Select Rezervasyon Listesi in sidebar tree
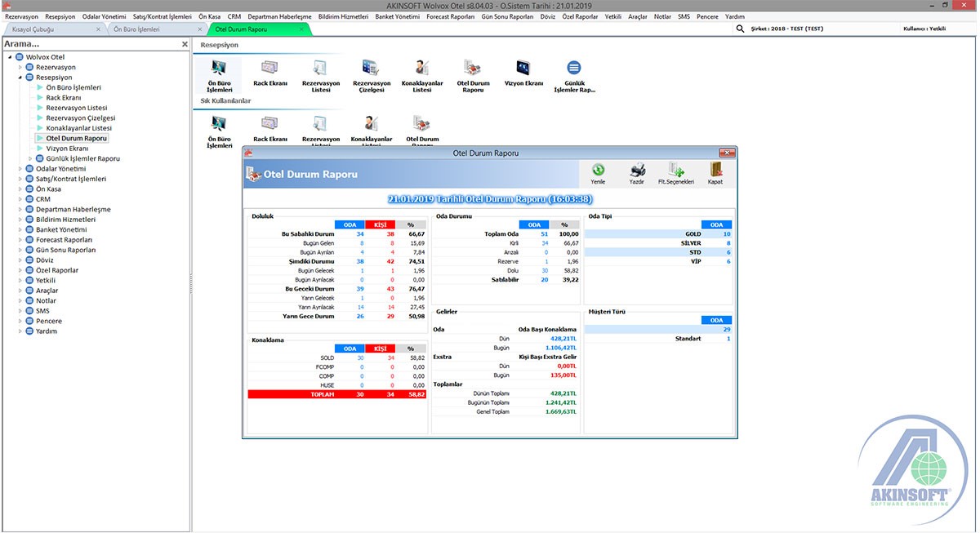The image size is (980, 533). 76,108
